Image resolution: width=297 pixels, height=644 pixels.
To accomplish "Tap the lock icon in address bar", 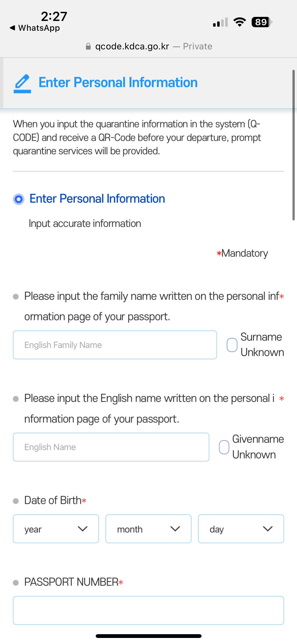I will [88, 46].
